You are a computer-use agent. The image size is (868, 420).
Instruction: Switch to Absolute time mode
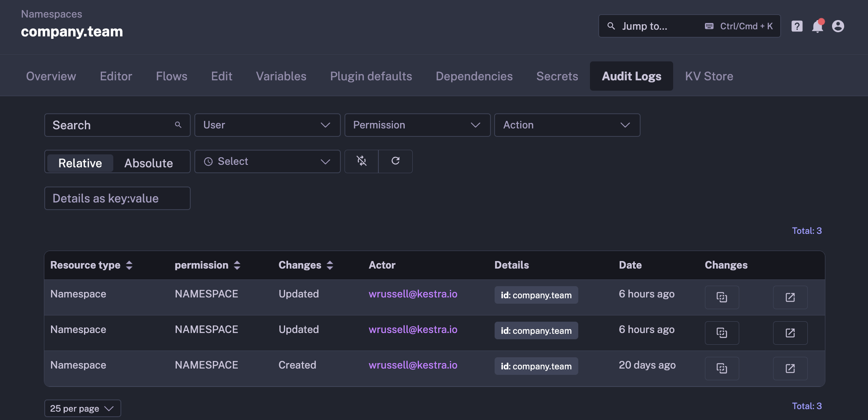click(x=149, y=163)
